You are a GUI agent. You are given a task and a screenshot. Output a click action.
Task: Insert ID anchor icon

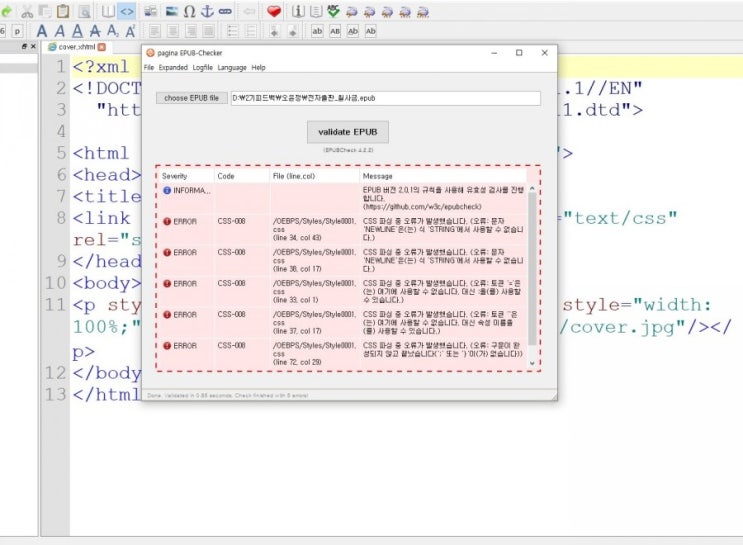pyautogui.click(x=207, y=11)
